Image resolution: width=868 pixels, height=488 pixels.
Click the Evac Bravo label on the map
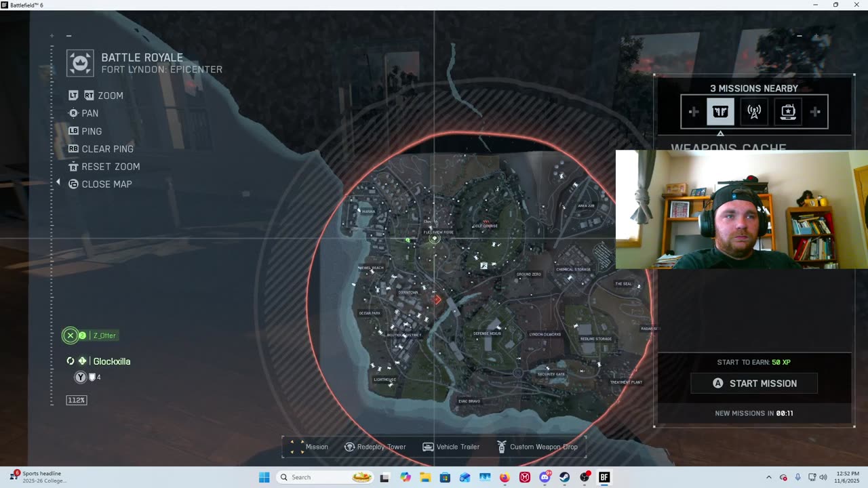[469, 401]
